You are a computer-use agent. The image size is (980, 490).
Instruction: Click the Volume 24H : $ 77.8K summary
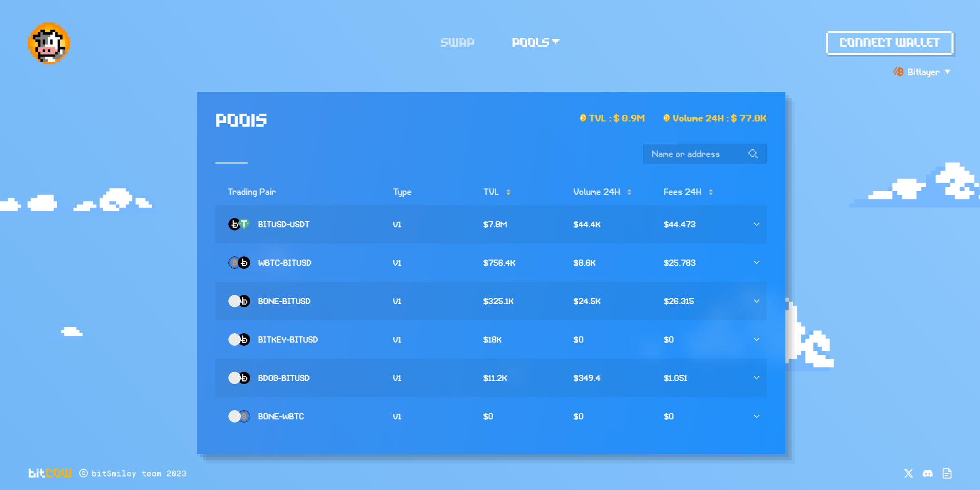(x=715, y=118)
